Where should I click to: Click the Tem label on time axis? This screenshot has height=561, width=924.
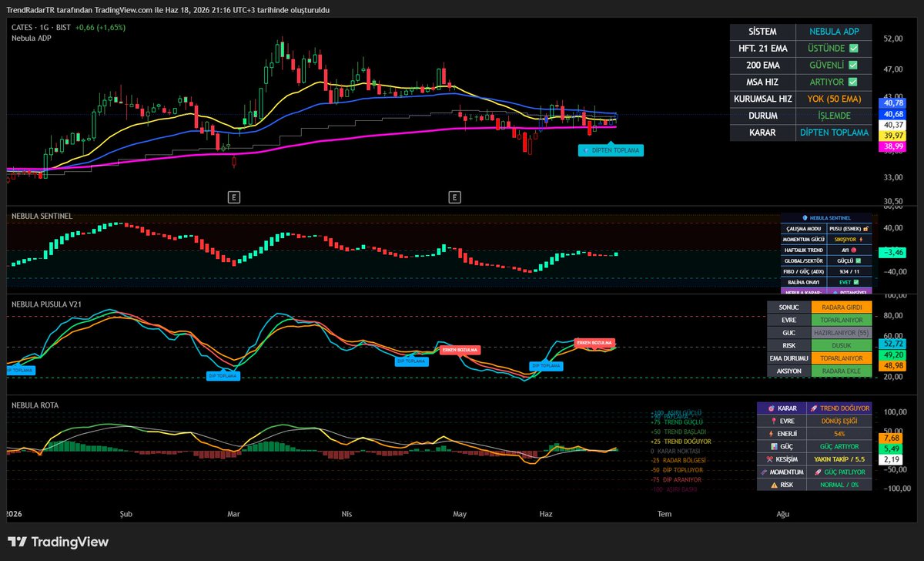click(663, 512)
